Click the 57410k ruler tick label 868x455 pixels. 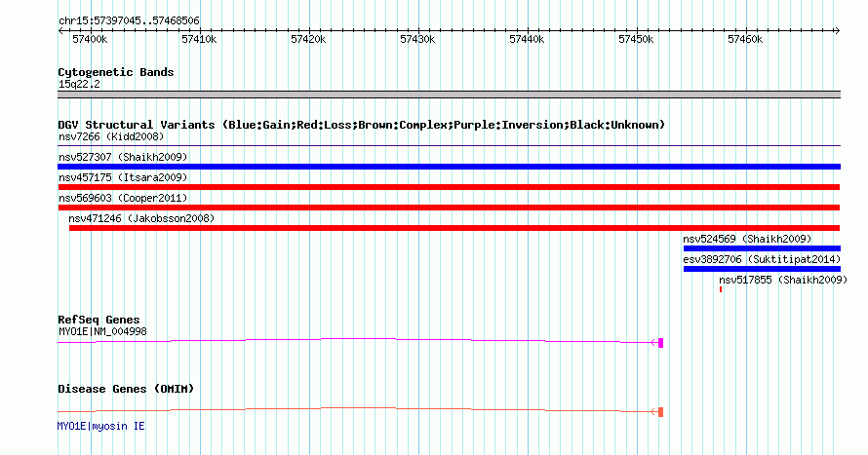[199, 39]
